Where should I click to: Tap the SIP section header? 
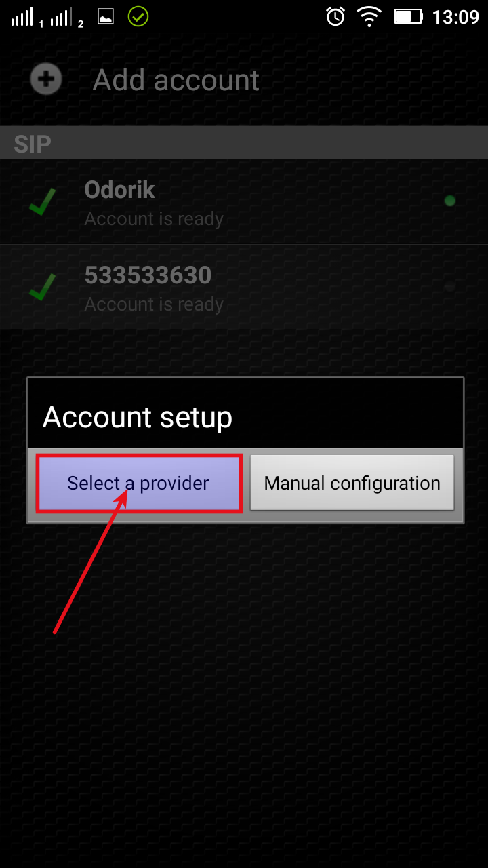coord(244,143)
